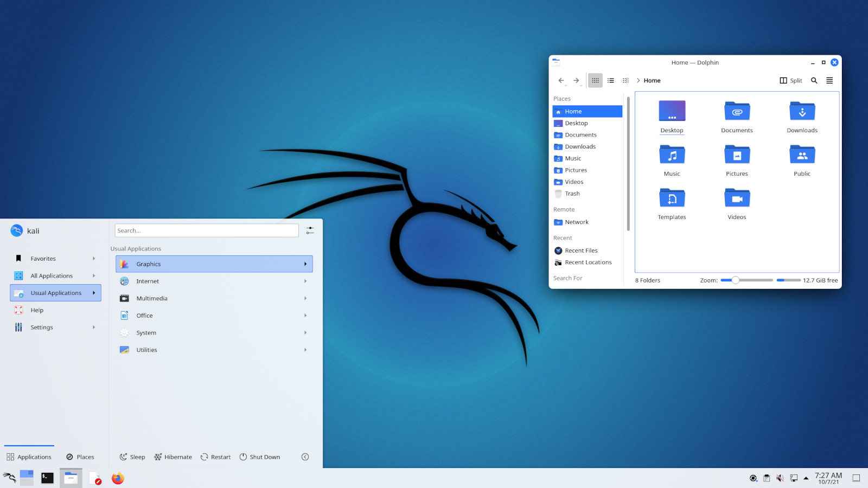
Task: Go back using the Dolphin back arrow
Action: [561, 80]
